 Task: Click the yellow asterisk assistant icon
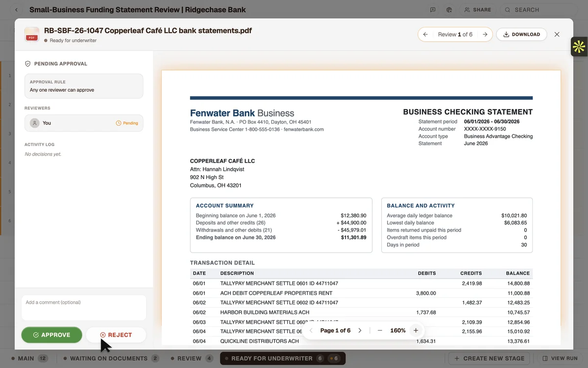coord(579,47)
